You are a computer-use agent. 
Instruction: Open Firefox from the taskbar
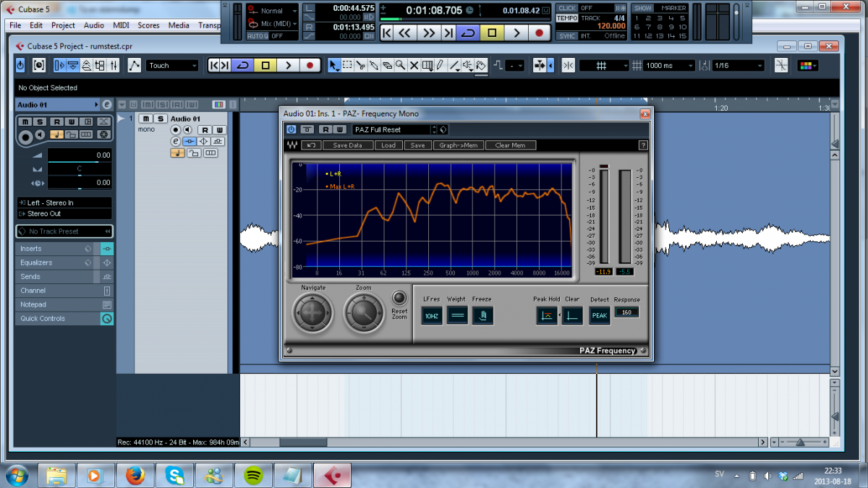[x=135, y=475]
